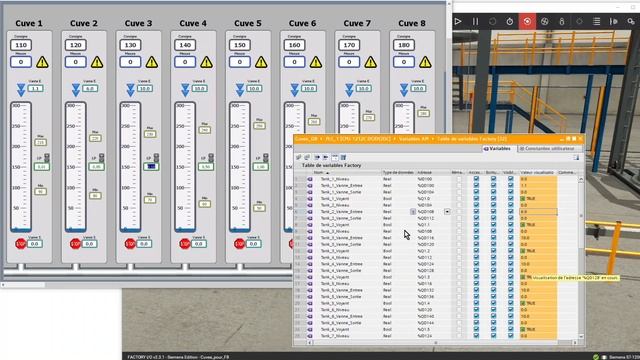This screenshot has width=640, height=360.
Task: Click the Mesure field showing 0 in Cuve 6
Action: pyautogui.click(x=294, y=62)
